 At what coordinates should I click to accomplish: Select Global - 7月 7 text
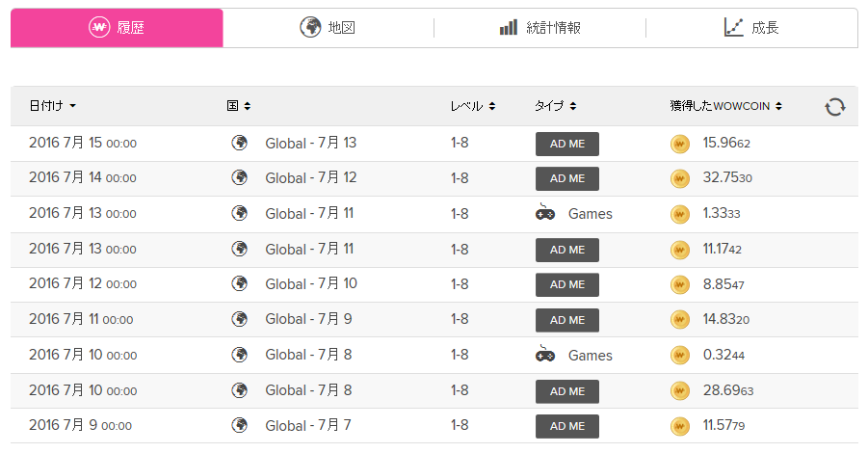click(307, 425)
